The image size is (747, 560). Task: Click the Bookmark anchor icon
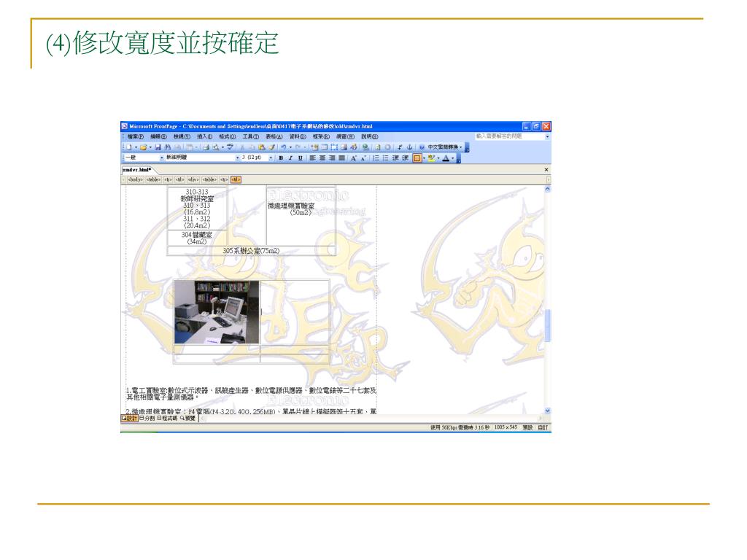(409, 147)
